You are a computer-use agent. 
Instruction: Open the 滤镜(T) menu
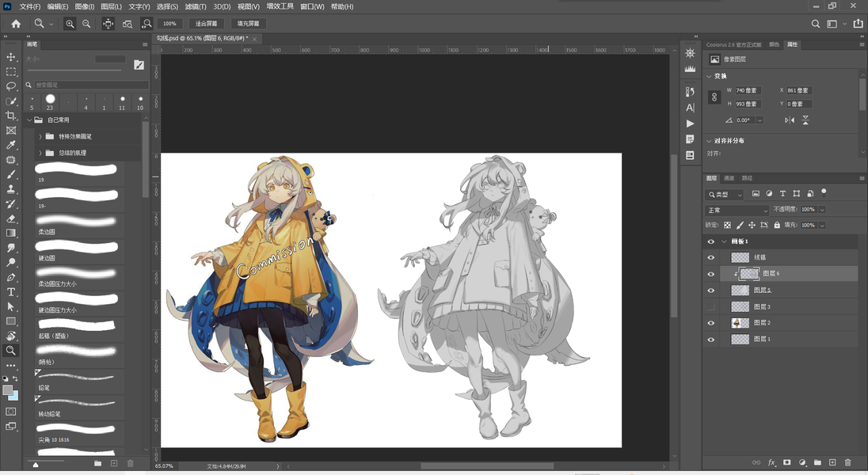coord(196,6)
